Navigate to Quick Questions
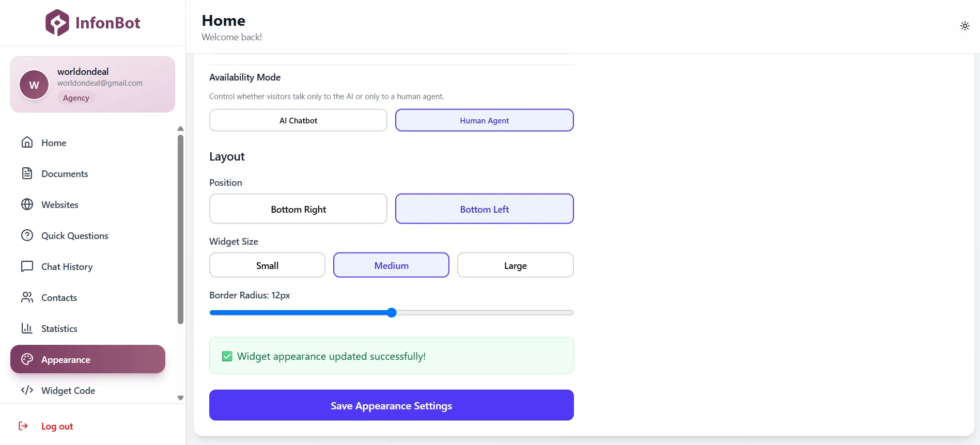The image size is (980, 445). click(x=88, y=235)
